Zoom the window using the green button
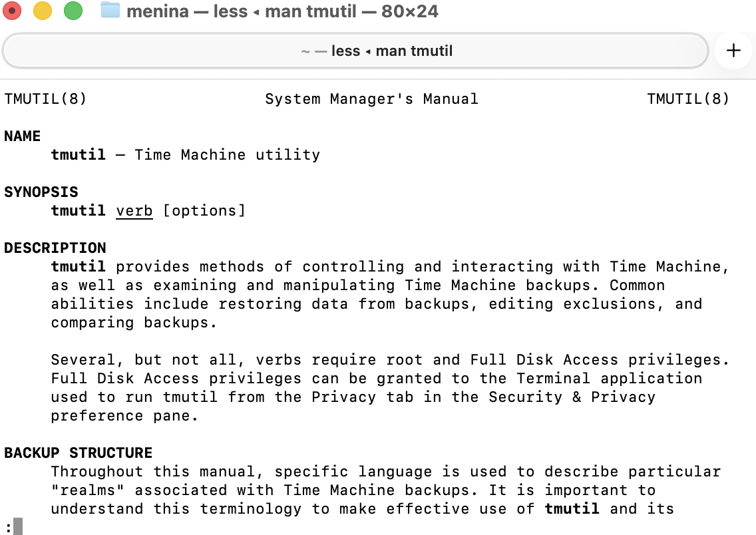Viewport: 756px width, 535px height. coord(73,11)
